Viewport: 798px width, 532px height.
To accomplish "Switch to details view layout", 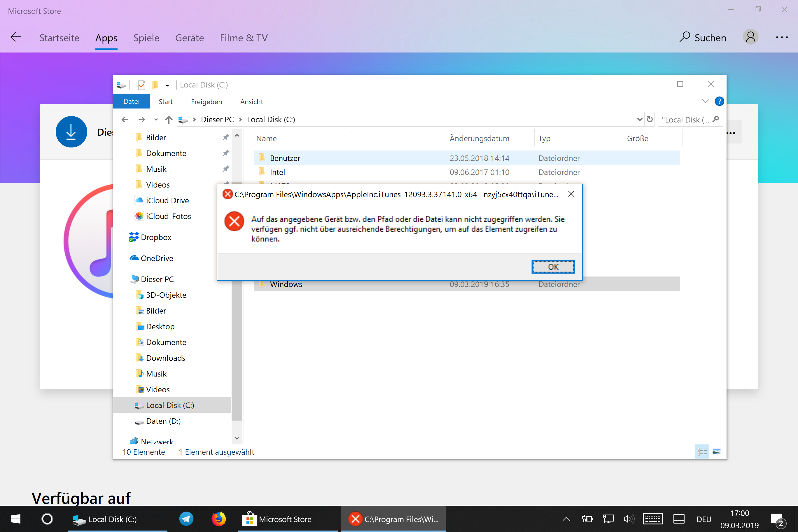I will (x=702, y=452).
